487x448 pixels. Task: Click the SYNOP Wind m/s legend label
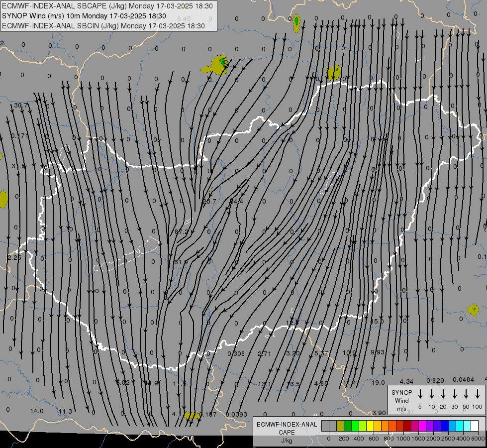pos(401,400)
